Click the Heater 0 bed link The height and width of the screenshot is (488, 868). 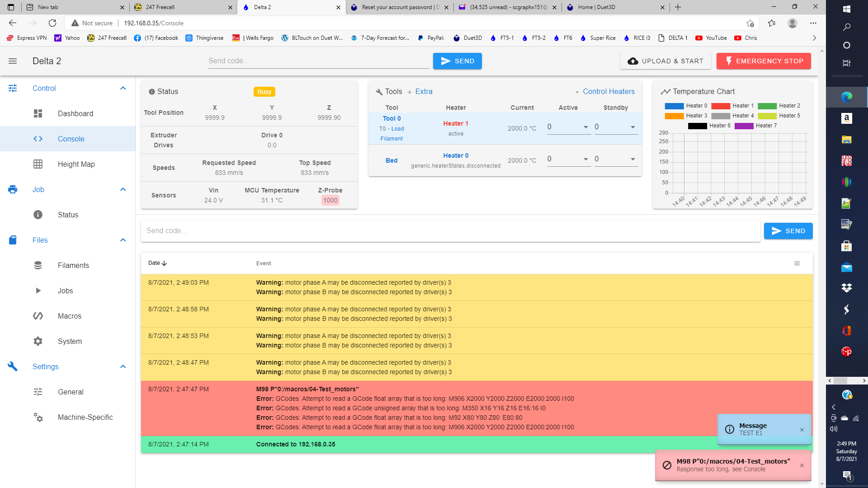pyautogui.click(x=455, y=155)
